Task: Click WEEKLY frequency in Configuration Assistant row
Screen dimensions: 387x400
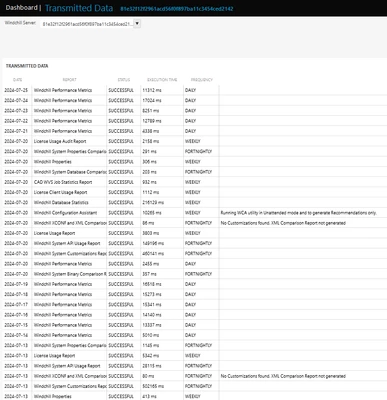Action: click(x=193, y=213)
